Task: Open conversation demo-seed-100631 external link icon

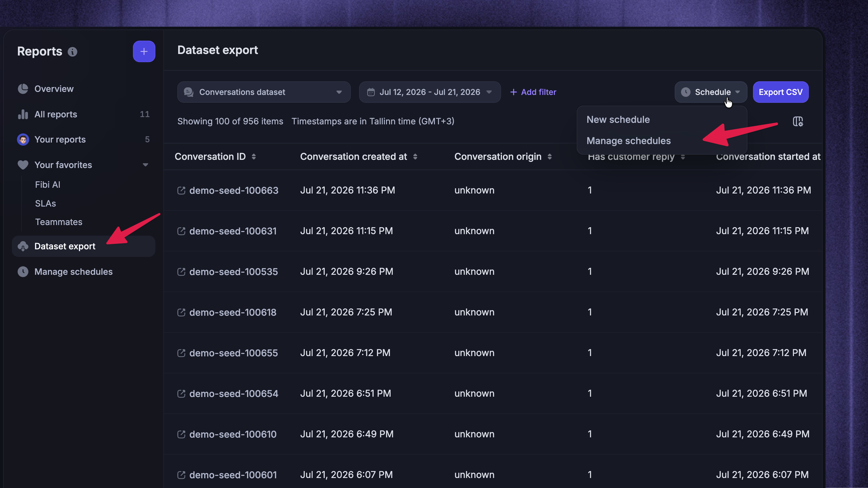Action: coord(181,231)
